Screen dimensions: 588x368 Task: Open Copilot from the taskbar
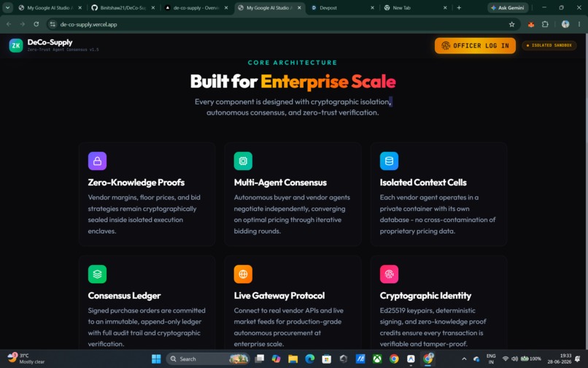point(276,359)
